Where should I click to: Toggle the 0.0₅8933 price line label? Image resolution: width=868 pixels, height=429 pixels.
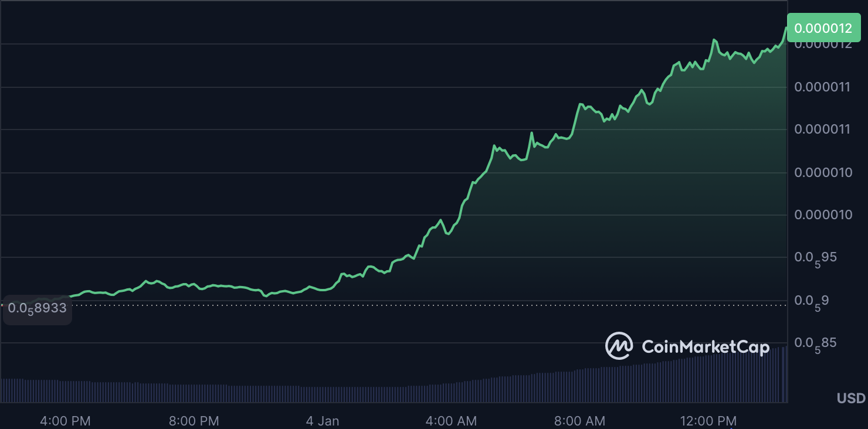coord(36,308)
